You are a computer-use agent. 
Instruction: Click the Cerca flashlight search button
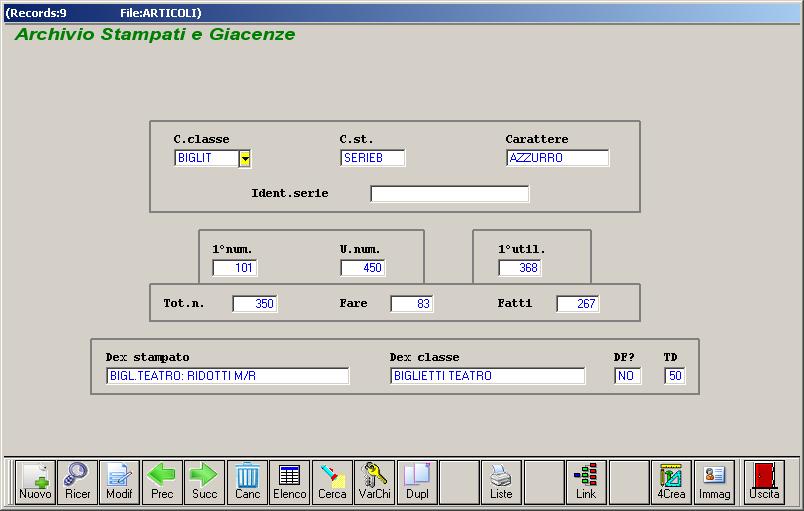(x=332, y=482)
